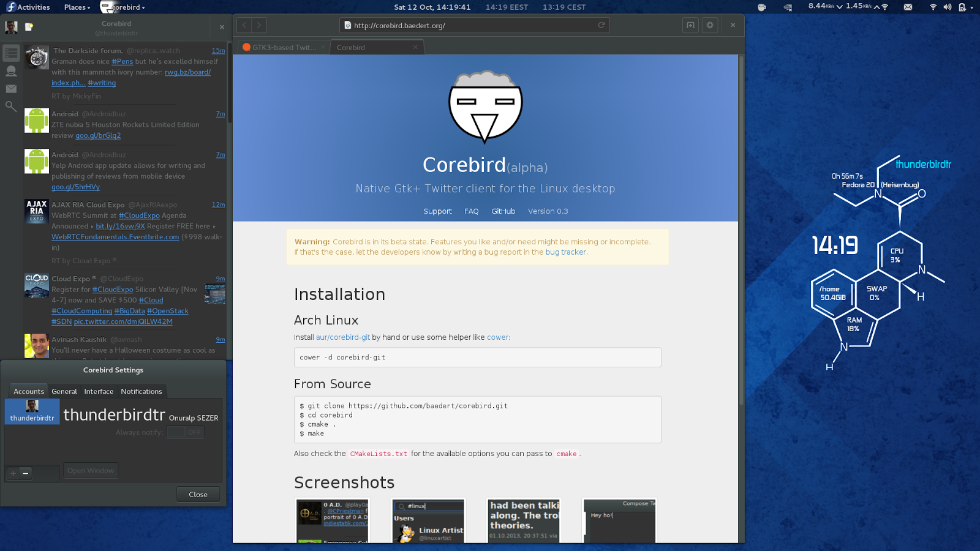Click the Avinash Kaushik avatar
980x551 pixels.
tap(37, 346)
